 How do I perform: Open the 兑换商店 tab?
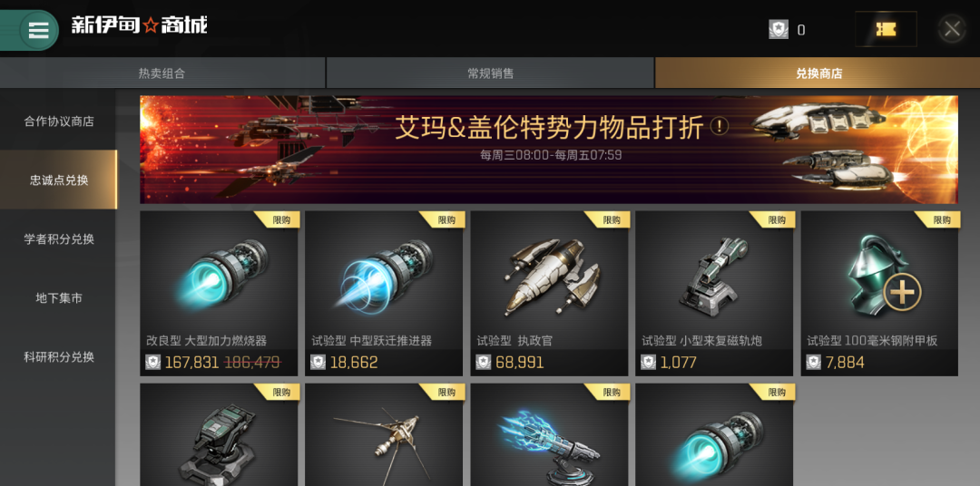[818, 73]
